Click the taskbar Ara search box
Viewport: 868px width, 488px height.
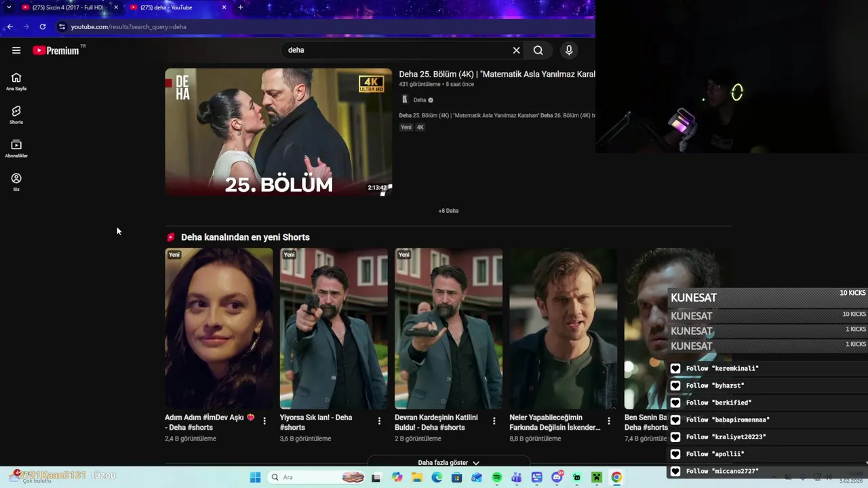click(x=317, y=477)
